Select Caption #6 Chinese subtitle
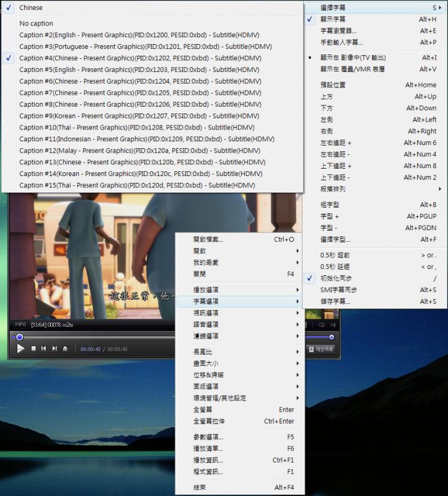448x496 pixels. (x=152, y=81)
